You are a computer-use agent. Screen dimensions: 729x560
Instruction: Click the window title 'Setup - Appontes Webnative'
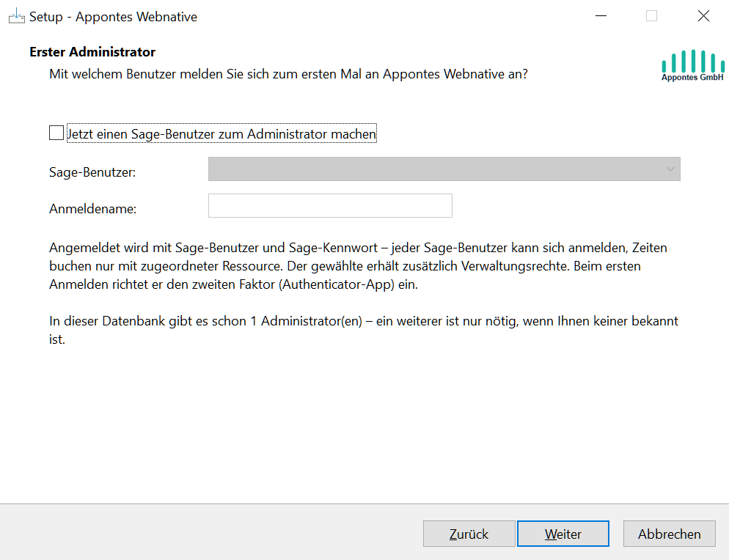[x=113, y=17]
